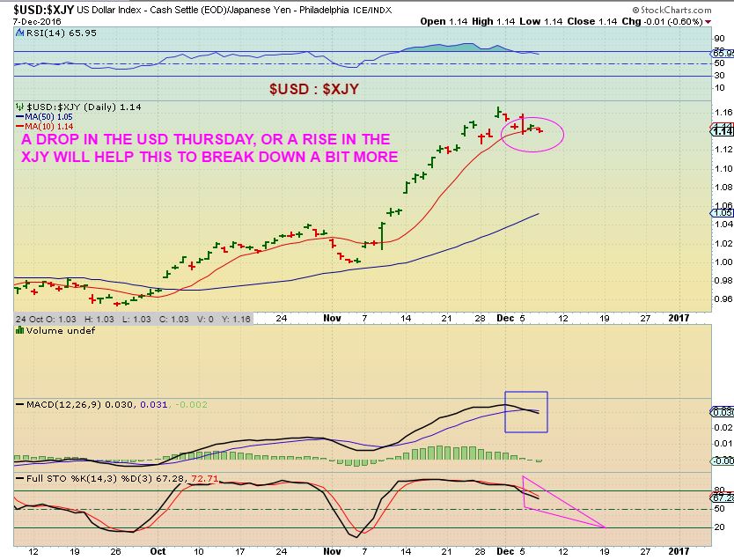Click the 0.96 level on the price axis

tap(723, 298)
